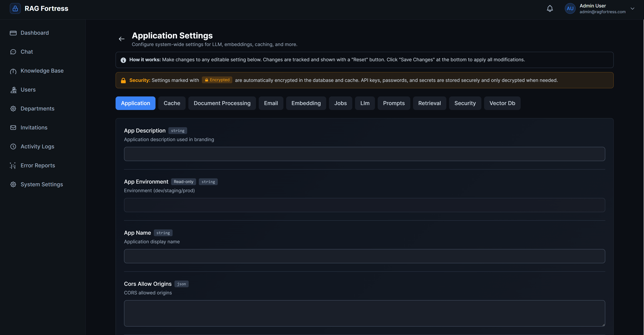This screenshot has height=335, width=644.
Task: Click the back arrow beside Application Settings
Action: [121, 39]
